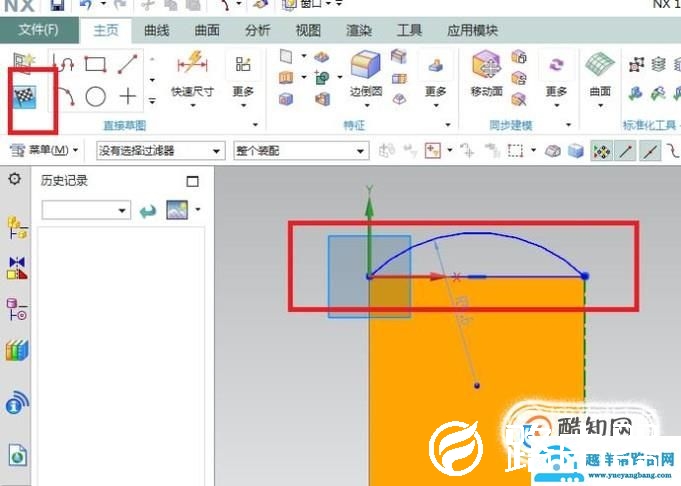Screen dimensions: 681x486
Task: Switch to the 渲染 ribbon tab
Action: (x=359, y=30)
